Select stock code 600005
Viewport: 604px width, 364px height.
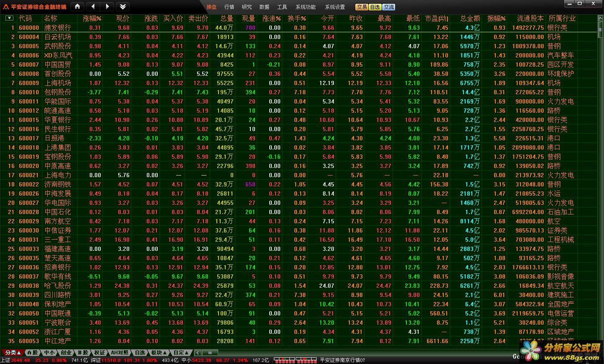coord(29,46)
